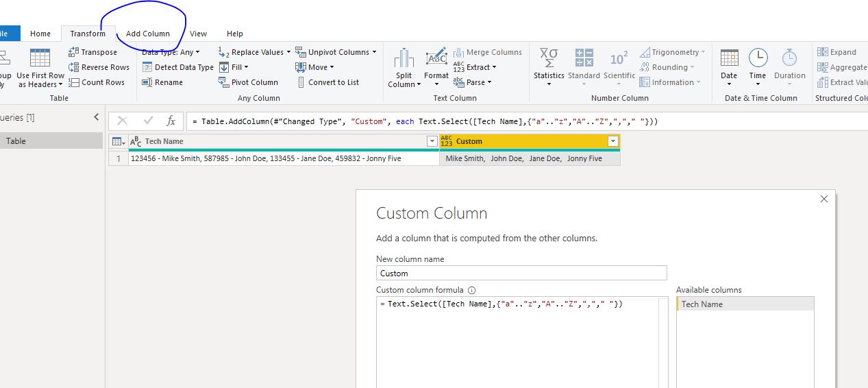Click Merge Columns
Viewport: 868px width, 388px height.
(x=488, y=52)
